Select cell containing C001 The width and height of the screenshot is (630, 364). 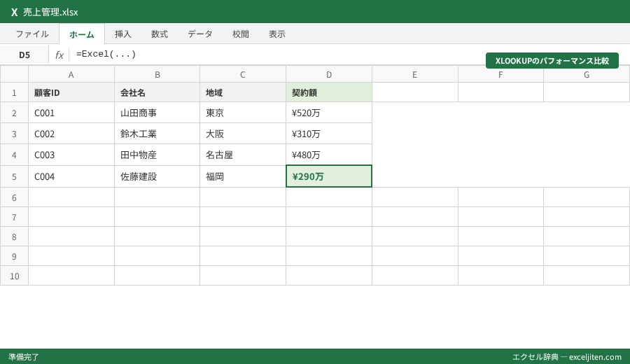71,113
